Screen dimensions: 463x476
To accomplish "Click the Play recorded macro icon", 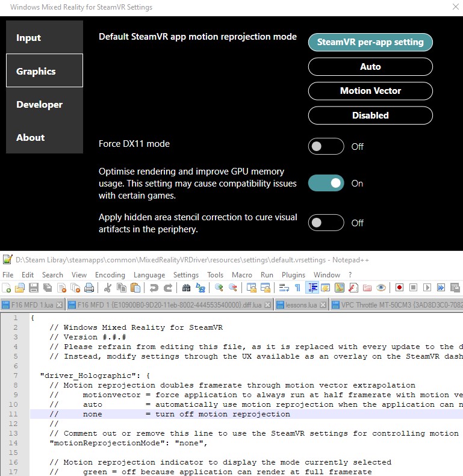I will tap(427, 288).
